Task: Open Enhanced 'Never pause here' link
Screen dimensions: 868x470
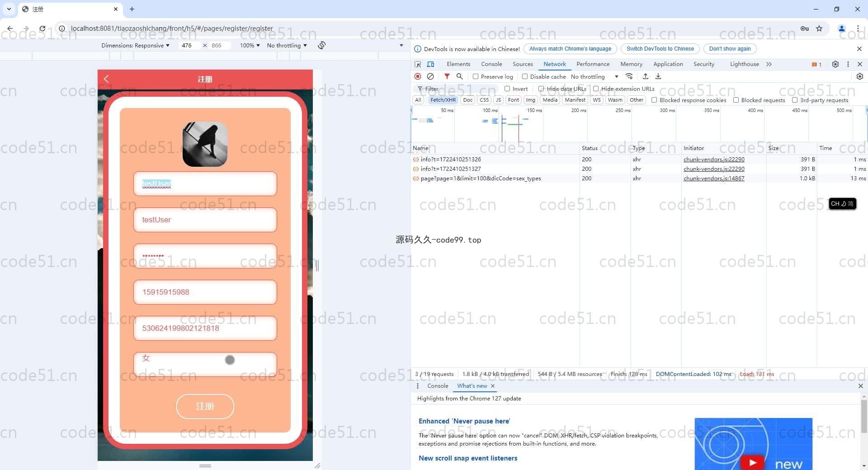Action: (464, 421)
